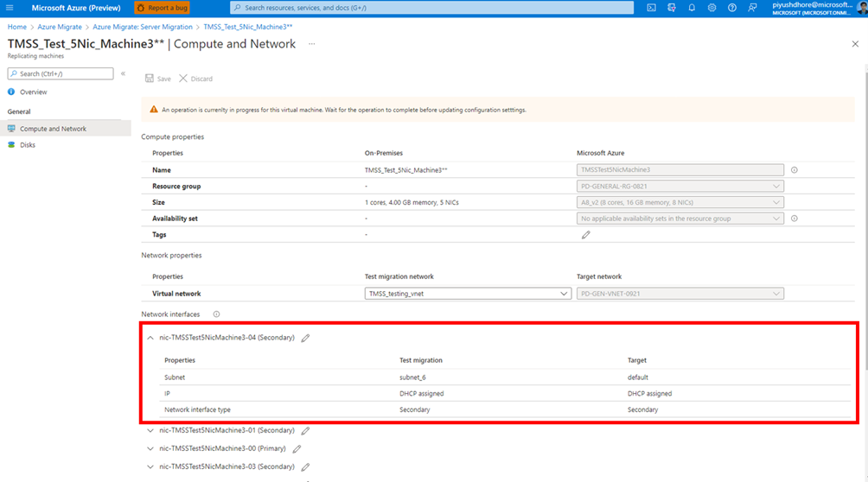Click the vertical scrollbar on the right

865,221
